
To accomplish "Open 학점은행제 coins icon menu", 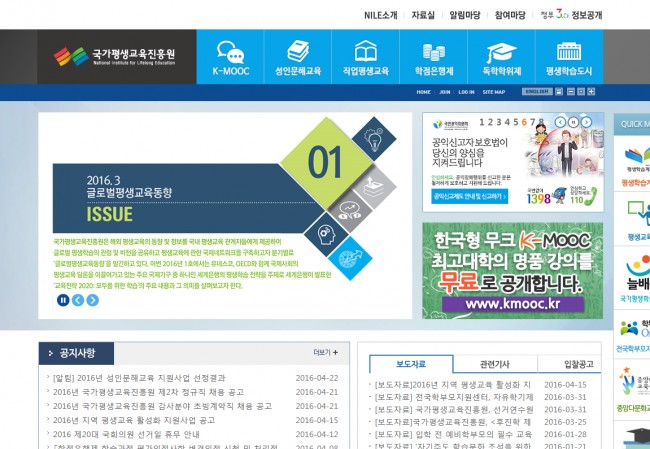I will tap(434, 57).
